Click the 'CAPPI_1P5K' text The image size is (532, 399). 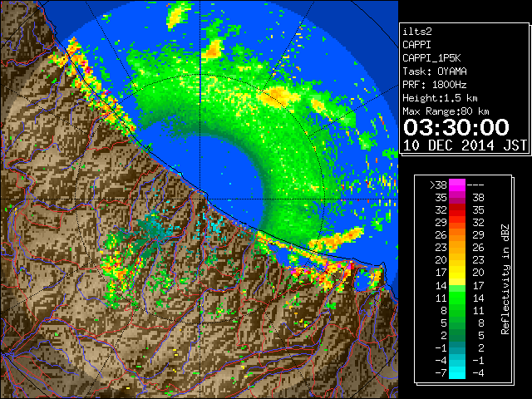tap(431, 58)
